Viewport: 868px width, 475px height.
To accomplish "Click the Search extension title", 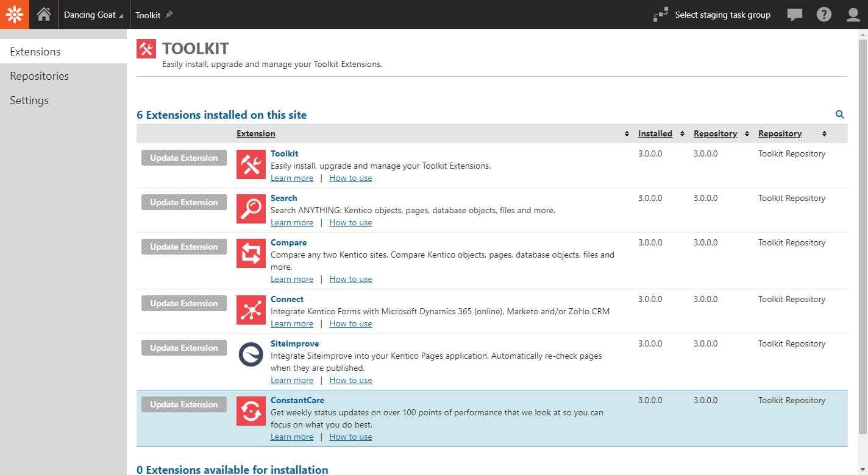I will click(284, 198).
